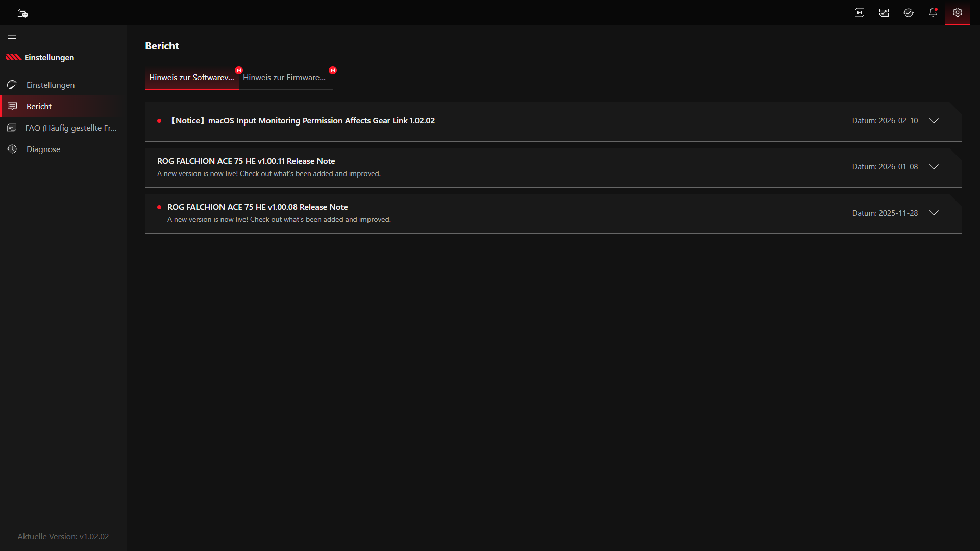This screenshot has width=980, height=551.
Task: Collapse sidebar with the hamburger menu icon
Action: click(12, 36)
